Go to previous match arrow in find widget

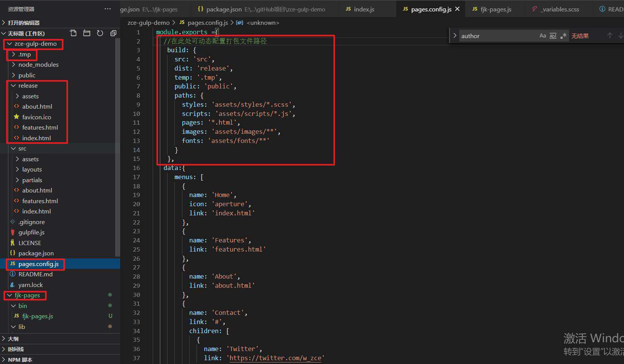(609, 36)
